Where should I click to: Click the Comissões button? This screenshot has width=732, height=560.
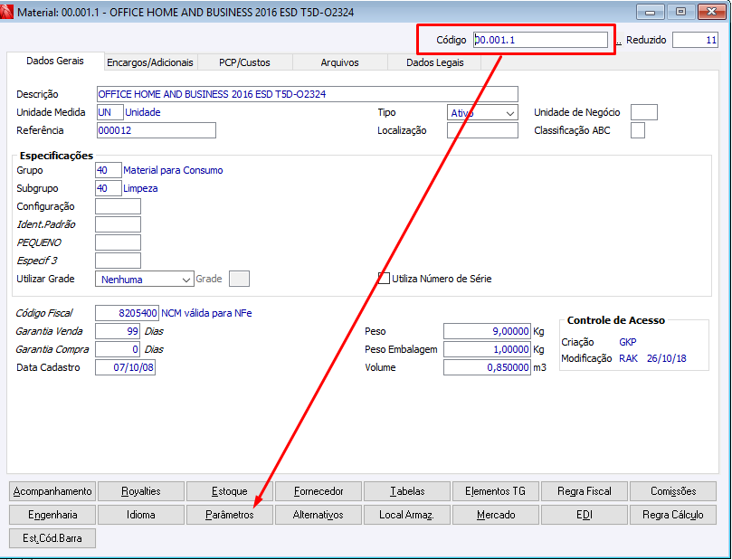pos(673,491)
